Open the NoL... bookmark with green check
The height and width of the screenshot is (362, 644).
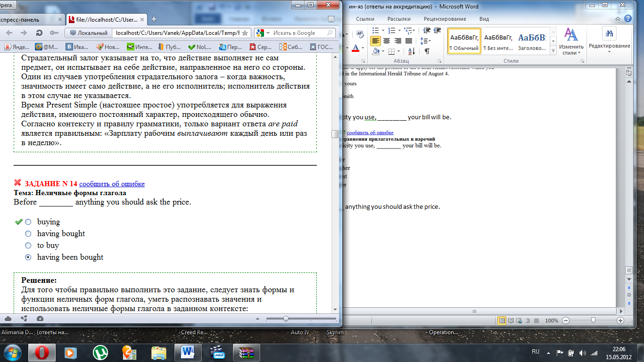pyautogui.click(x=200, y=47)
